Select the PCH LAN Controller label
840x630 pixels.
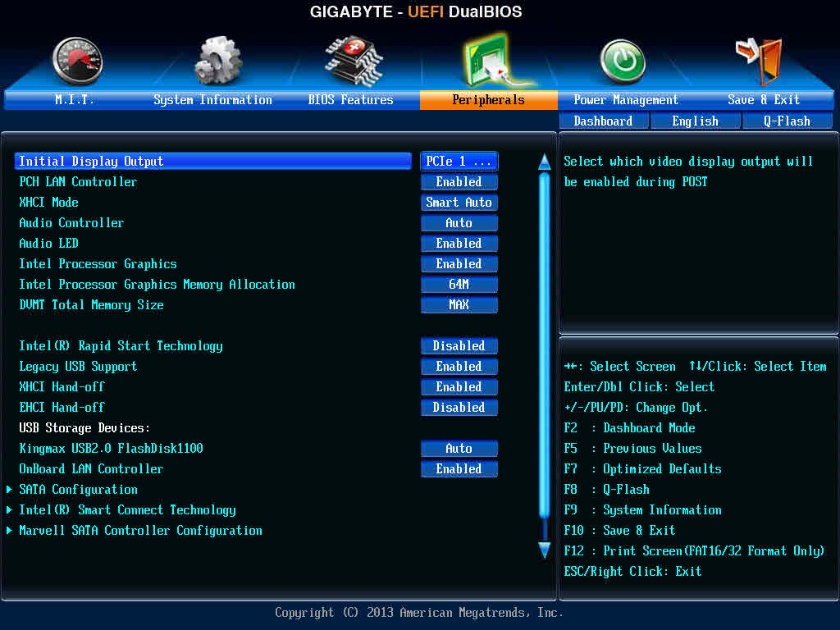point(78,182)
